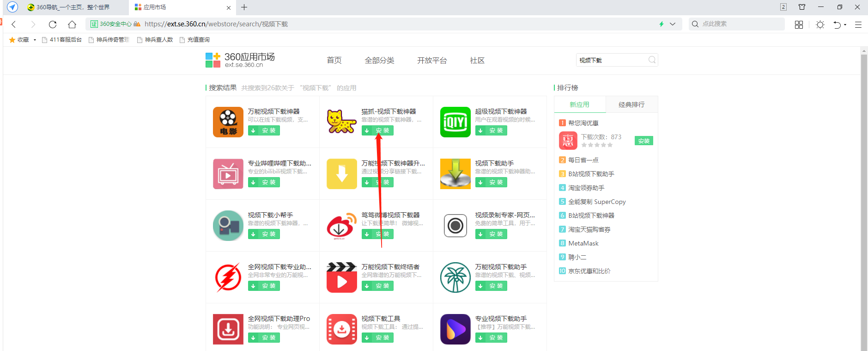Navigate back with the back arrow

coord(14,25)
